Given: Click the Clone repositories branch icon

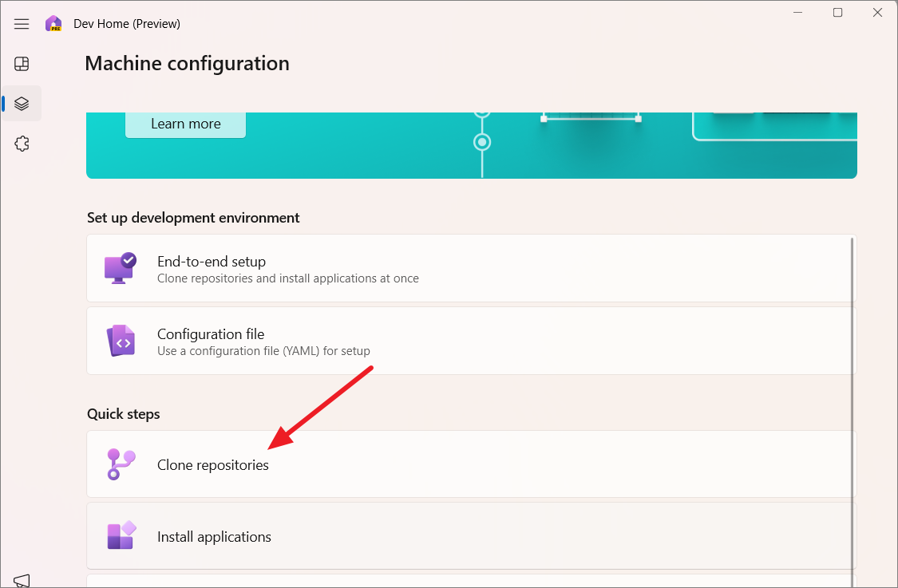Looking at the screenshot, I should pyautogui.click(x=121, y=464).
